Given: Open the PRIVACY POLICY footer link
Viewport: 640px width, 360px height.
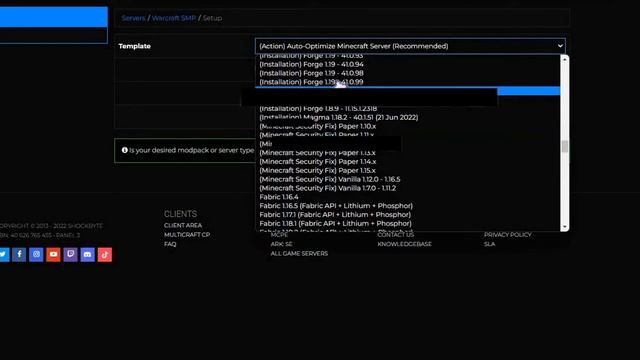Looking at the screenshot, I should pyautogui.click(x=508, y=235).
